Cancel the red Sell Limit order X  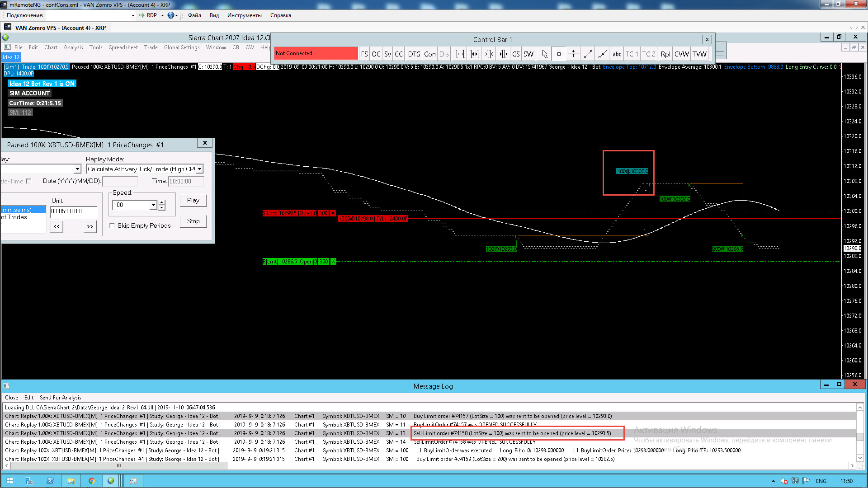coord(333,213)
